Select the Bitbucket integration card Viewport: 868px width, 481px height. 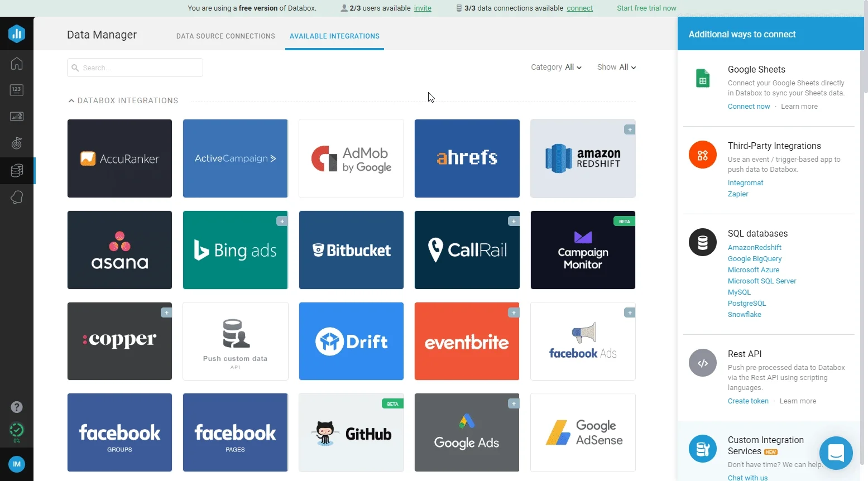[x=351, y=250]
